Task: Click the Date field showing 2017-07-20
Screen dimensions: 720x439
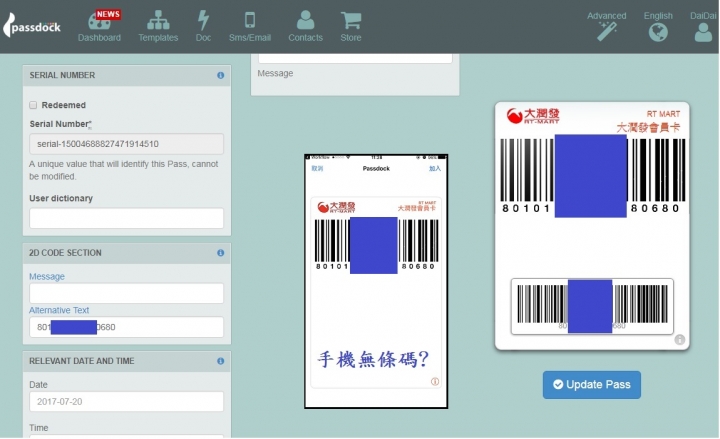Action: point(126,401)
